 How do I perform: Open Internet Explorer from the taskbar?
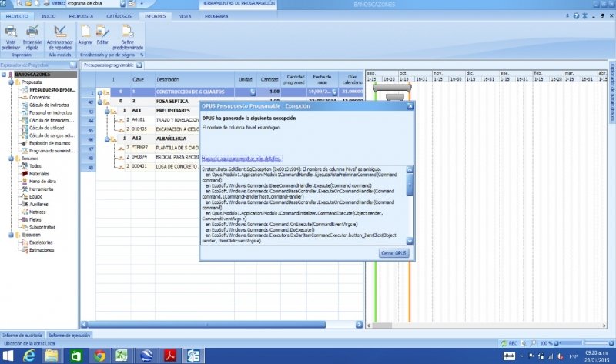(29, 356)
